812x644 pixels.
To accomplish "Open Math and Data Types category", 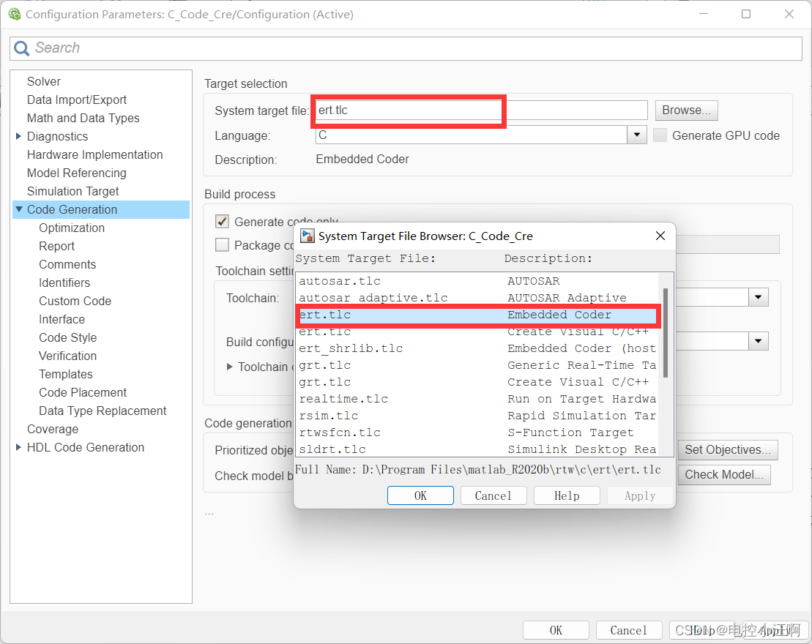I will coord(83,118).
